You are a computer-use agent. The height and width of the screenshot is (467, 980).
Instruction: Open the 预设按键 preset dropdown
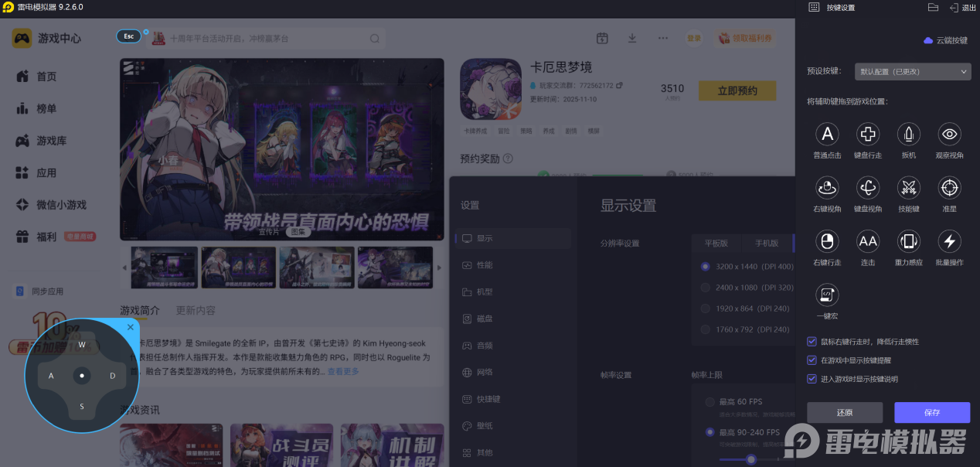pos(913,71)
